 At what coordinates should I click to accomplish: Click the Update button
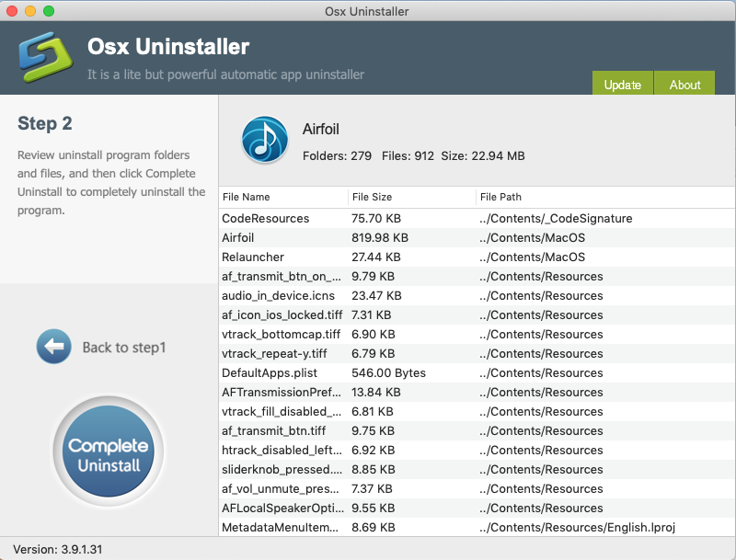[622, 84]
